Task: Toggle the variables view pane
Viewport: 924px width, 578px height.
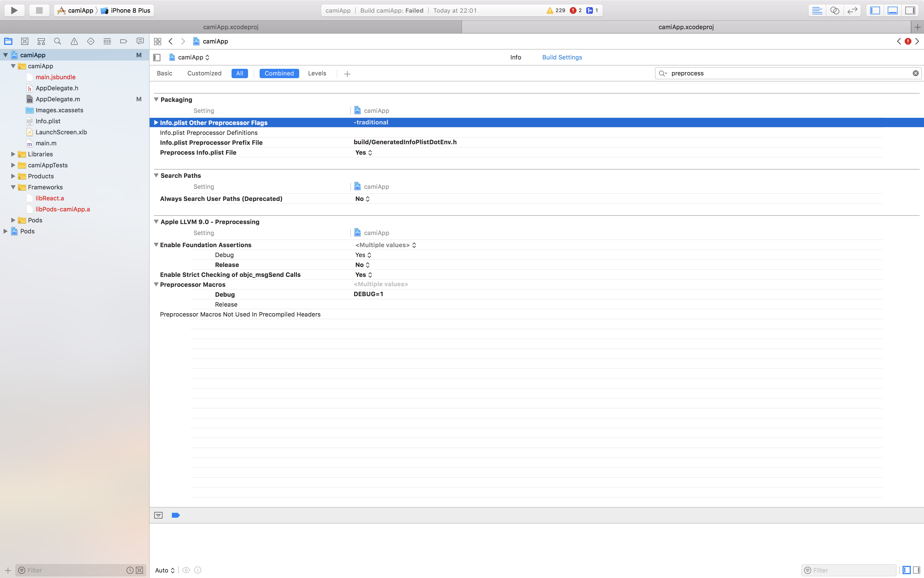Action: 906,570
